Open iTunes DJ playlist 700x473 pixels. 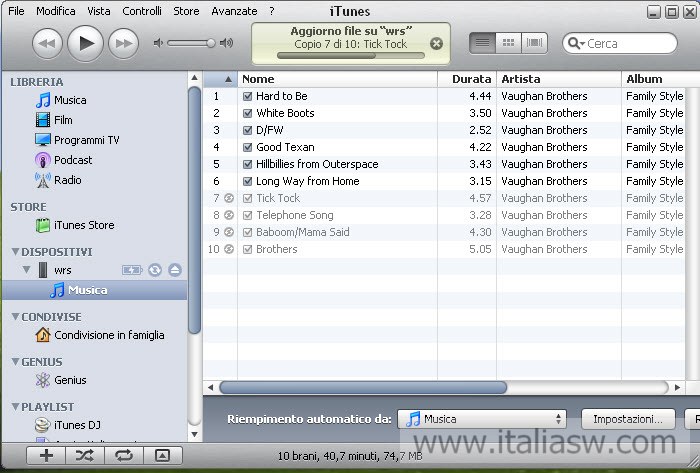click(68, 425)
